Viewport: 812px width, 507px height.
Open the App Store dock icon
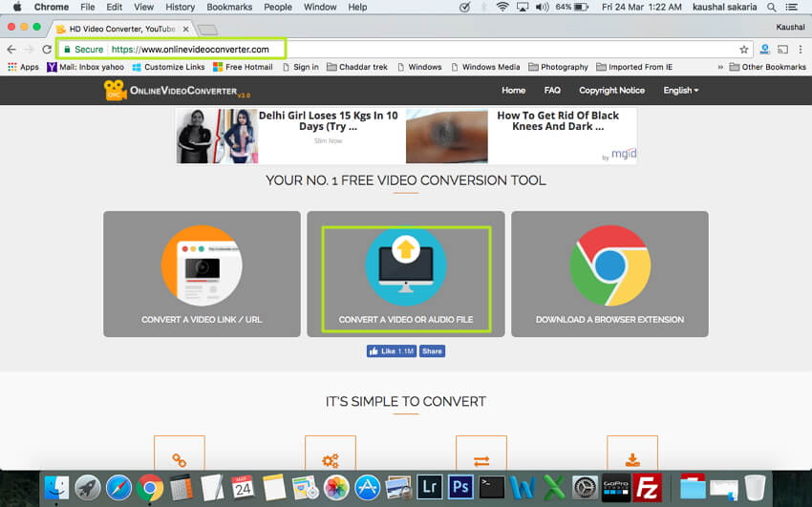367,487
